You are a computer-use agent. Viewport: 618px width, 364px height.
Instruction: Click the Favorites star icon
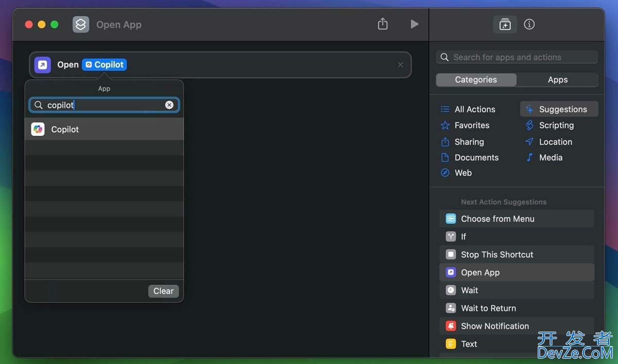pyautogui.click(x=445, y=125)
